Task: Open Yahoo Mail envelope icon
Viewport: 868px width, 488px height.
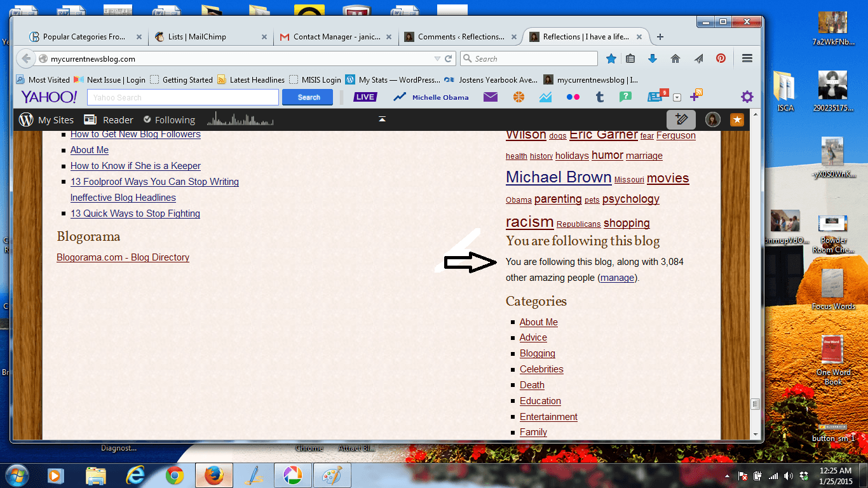Action: point(490,97)
